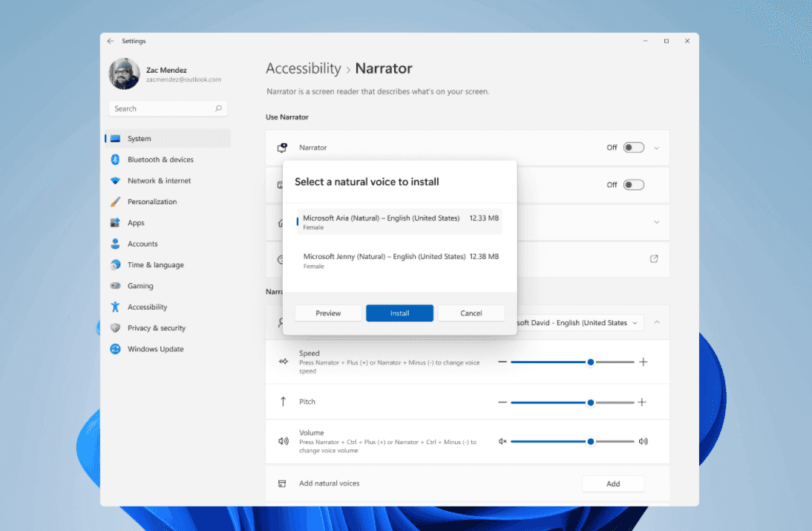Viewport: 812px width, 531px height.
Task: Go to Time & language settings
Action: [x=168, y=264]
